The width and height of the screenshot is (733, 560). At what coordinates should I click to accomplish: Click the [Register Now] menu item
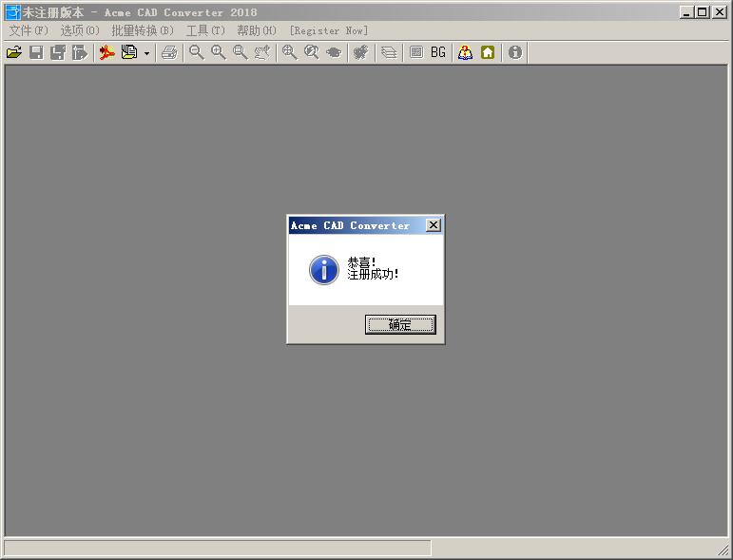click(329, 30)
